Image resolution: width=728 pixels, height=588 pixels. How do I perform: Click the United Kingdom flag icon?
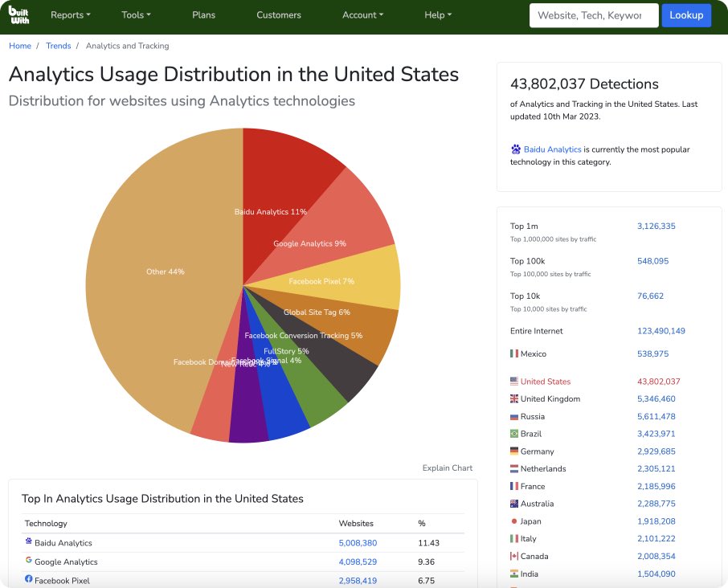[x=514, y=398]
